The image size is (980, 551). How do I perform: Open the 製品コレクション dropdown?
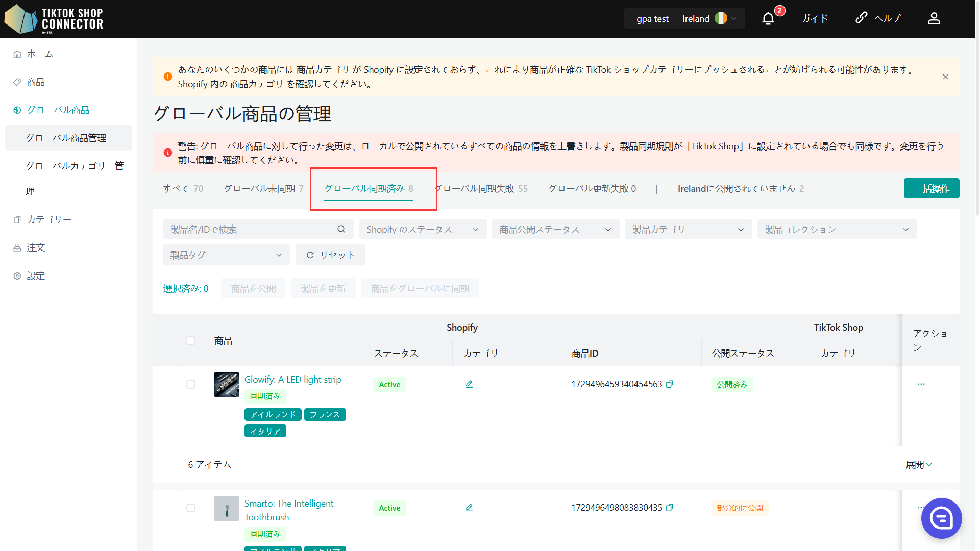(837, 229)
